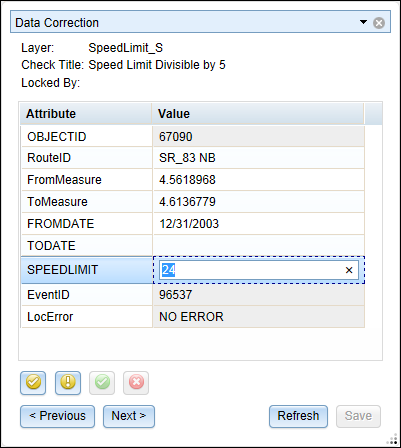Image resolution: width=401 pixels, height=448 pixels.
Task: Open the Data Correction panel dropdown arrow
Action: point(363,22)
